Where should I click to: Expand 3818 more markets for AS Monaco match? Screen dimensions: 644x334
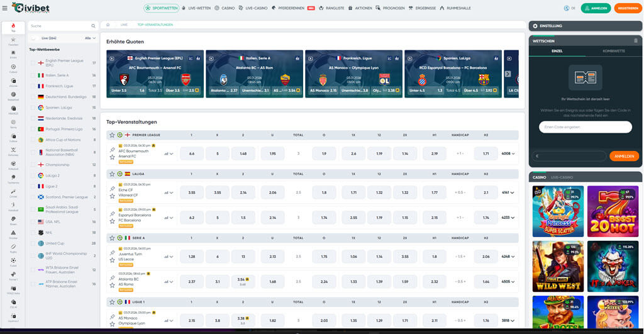(508, 321)
